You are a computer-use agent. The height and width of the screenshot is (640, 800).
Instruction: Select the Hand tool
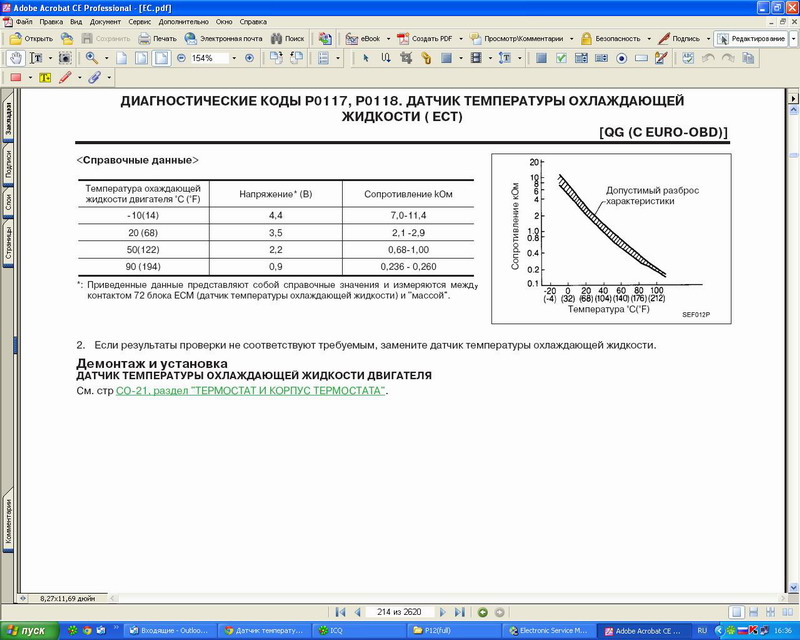(16, 58)
